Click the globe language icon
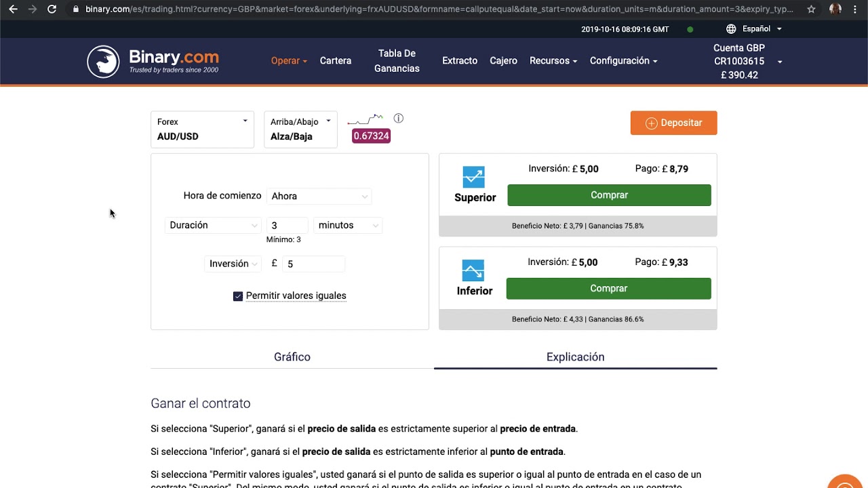Viewport: 868px width, 488px height. coord(731,29)
